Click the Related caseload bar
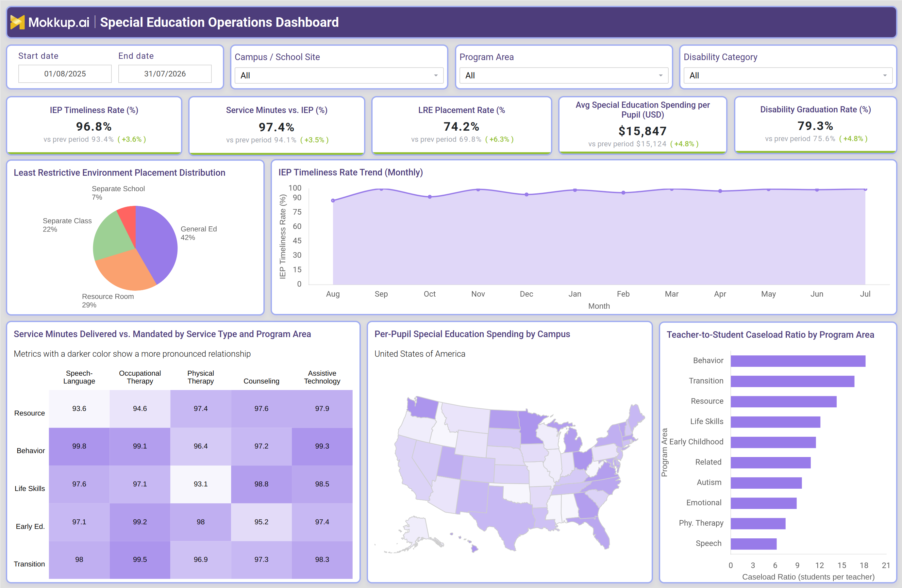Viewport: 902px width, 588px height. [x=771, y=463]
